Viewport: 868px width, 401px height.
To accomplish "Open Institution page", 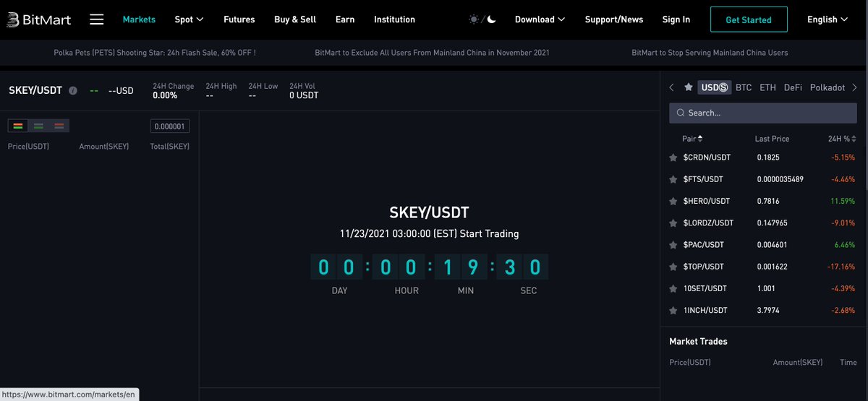I will [x=394, y=20].
